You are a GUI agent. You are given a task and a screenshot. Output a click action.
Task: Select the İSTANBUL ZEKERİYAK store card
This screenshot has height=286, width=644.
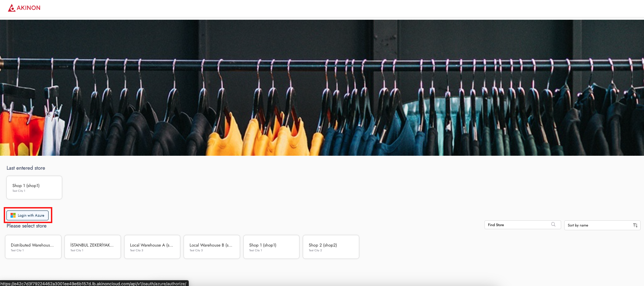click(93, 247)
